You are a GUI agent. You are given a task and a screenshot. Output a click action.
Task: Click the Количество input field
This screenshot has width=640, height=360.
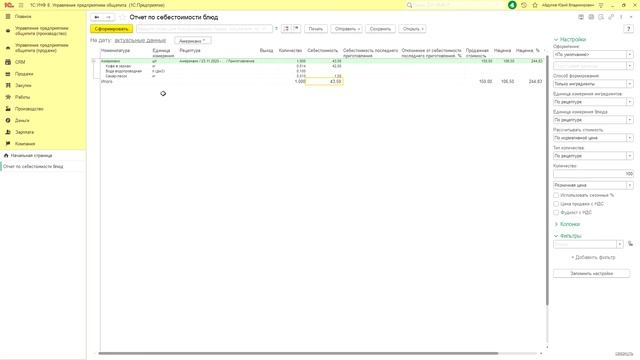(593, 174)
